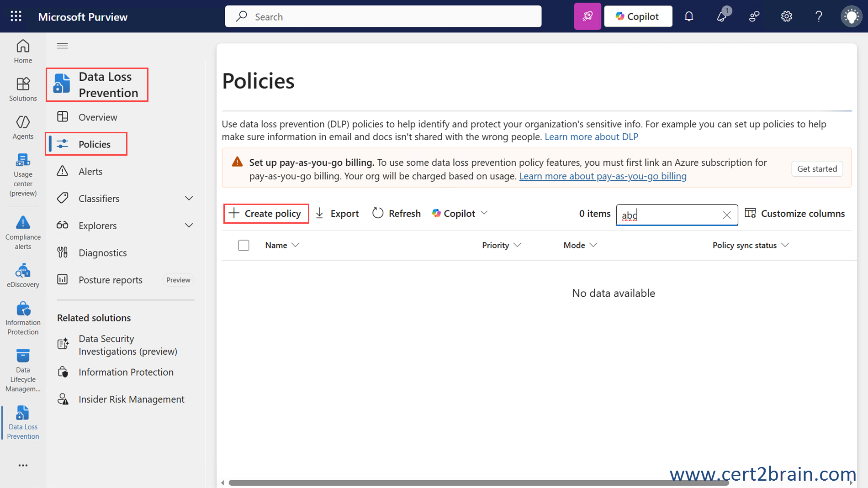Go to Alerts in navigation
Screen dimensions: 868x488
90,172
